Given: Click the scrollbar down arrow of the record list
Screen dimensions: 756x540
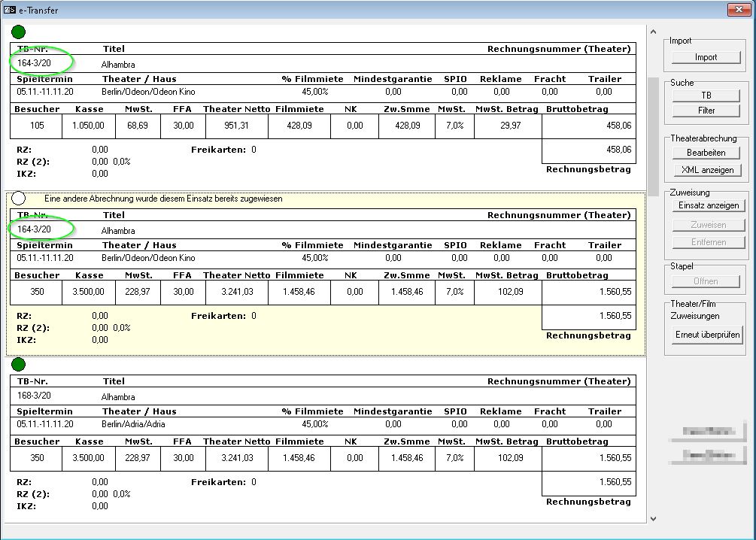Looking at the screenshot, I should pyautogui.click(x=652, y=518).
